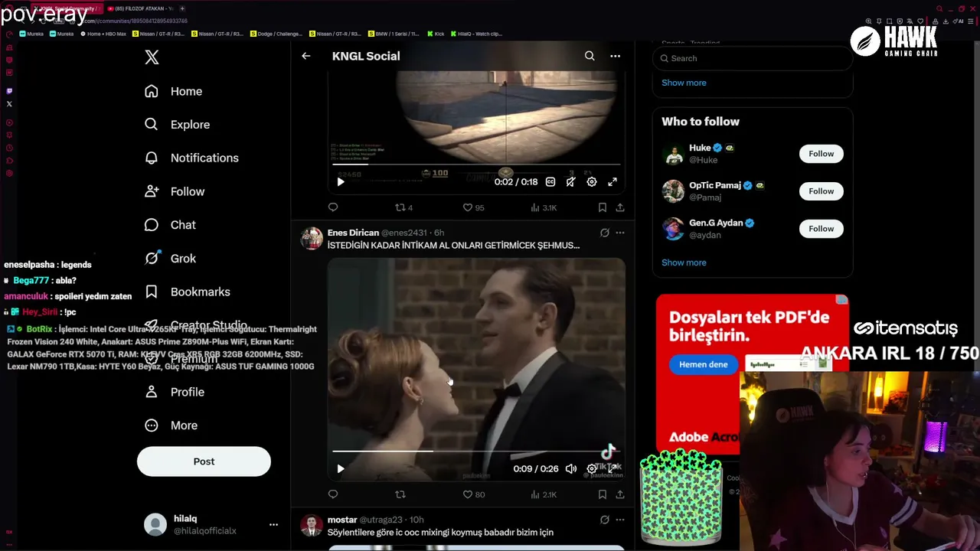This screenshot has width=980, height=551.
Task: Open Explore in sidebar
Action: click(x=177, y=125)
